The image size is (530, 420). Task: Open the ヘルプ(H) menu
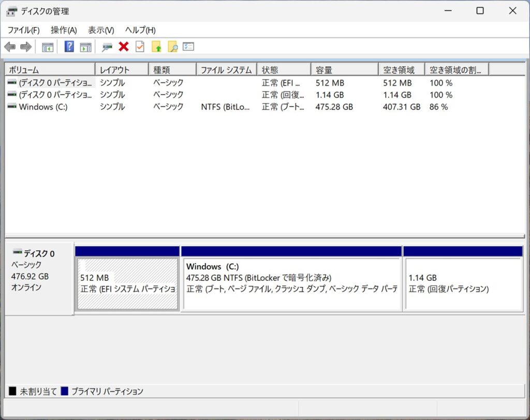tap(140, 30)
